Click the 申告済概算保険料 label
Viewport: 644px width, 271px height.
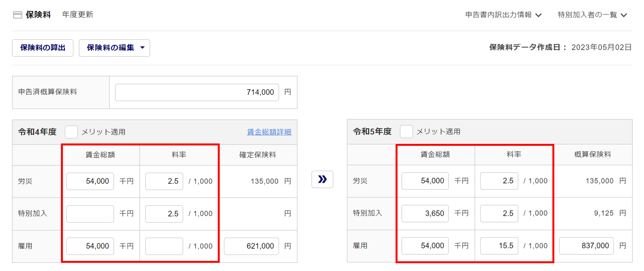click(48, 92)
